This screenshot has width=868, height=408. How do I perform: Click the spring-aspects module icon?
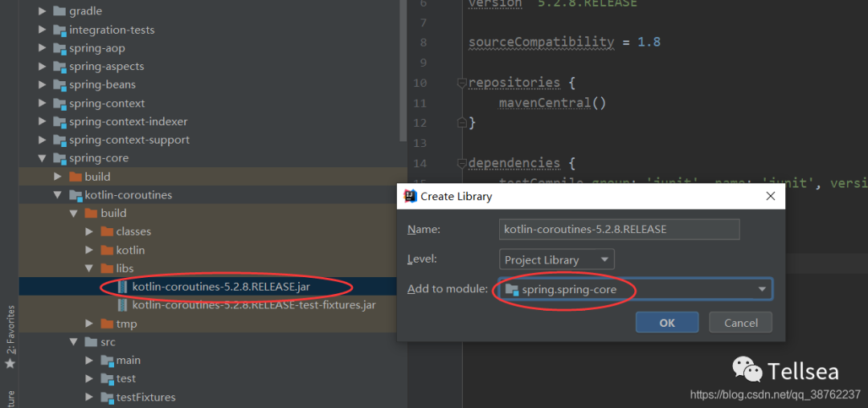point(59,67)
